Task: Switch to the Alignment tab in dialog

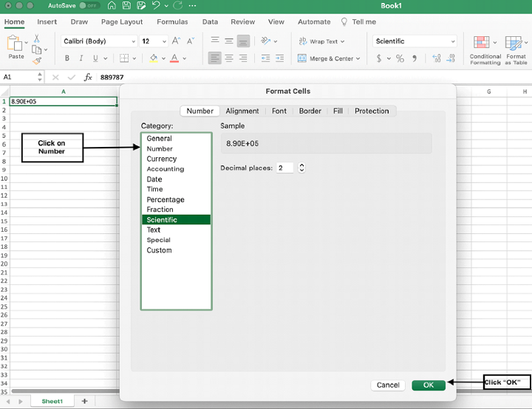Action: pyautogui.click(x=242, y=111)
